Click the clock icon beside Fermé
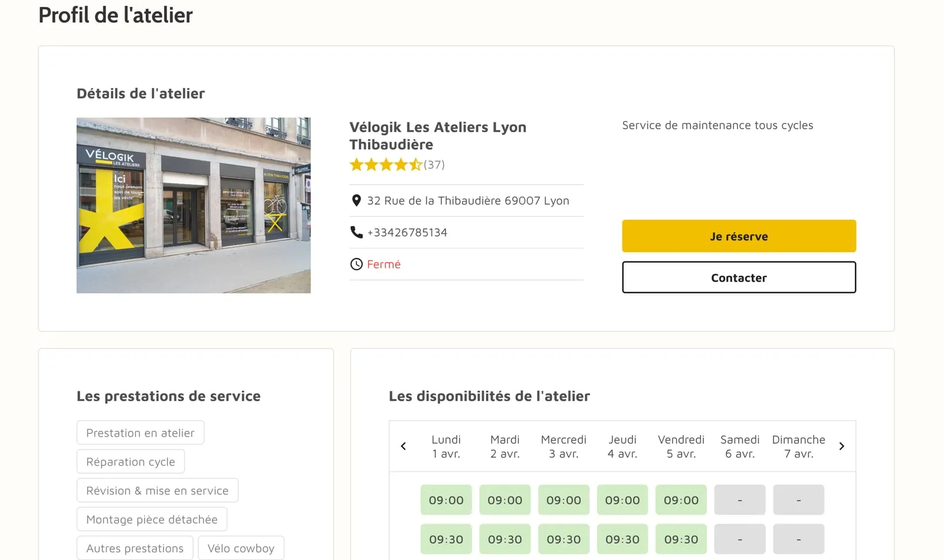This screenshot has height=560, width=944. click(356, 264)
